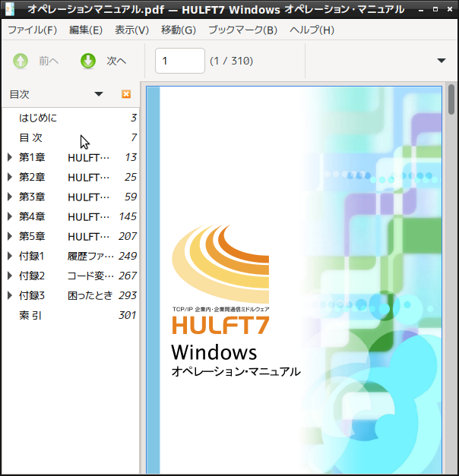
Task: Select the 第5章 row with page 207
Action: click(x=70, y=236)
